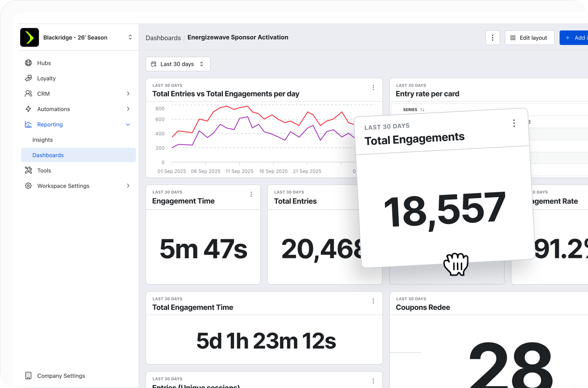Image resolution: width=588 pixels, height=388 pixels.
Task: Click the blue Add button
Action: point(574,38)
